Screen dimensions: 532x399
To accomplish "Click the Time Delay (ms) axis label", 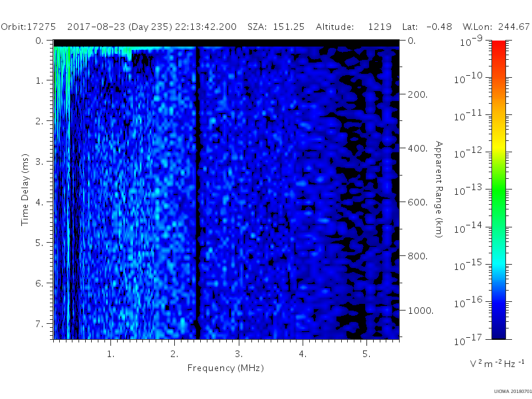I will coord(25,190).
